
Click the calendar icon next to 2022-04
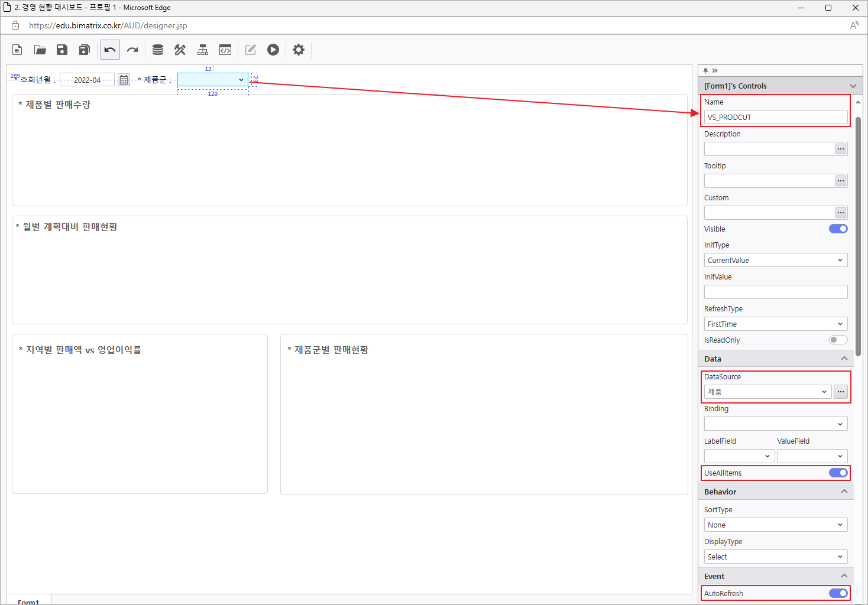[124, 80]
